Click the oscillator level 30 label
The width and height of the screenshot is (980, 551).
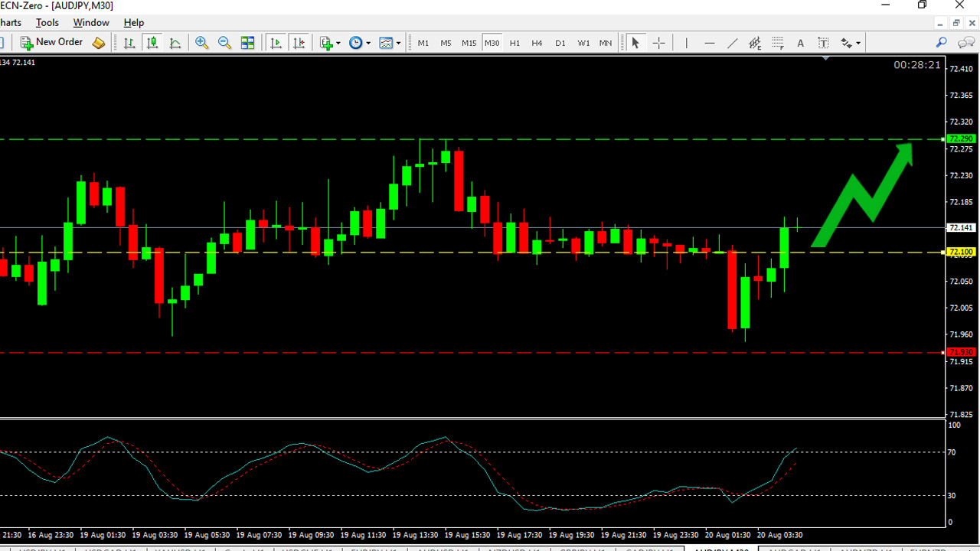tap(952, 495)
